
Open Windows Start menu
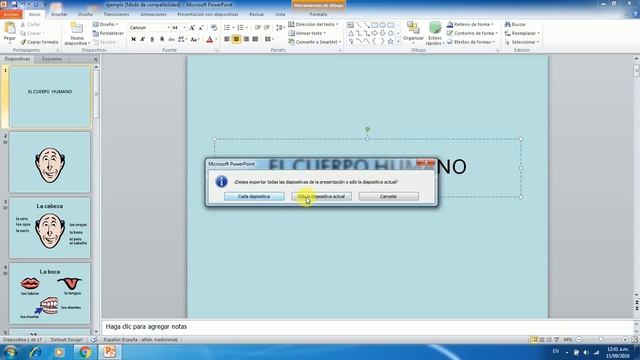coord(10,352)
